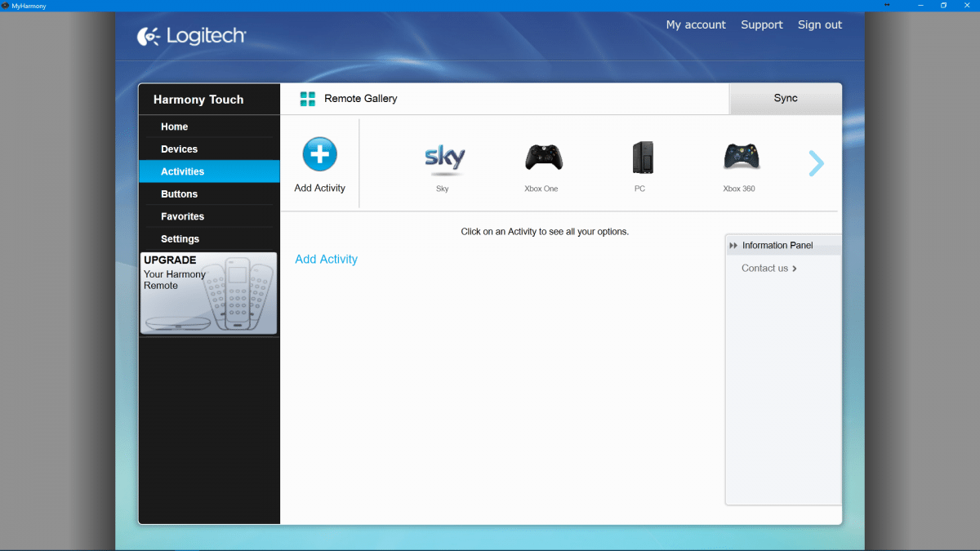980x551 pixels.
Task: Open the My account link
Action: [x=695, y=25]
